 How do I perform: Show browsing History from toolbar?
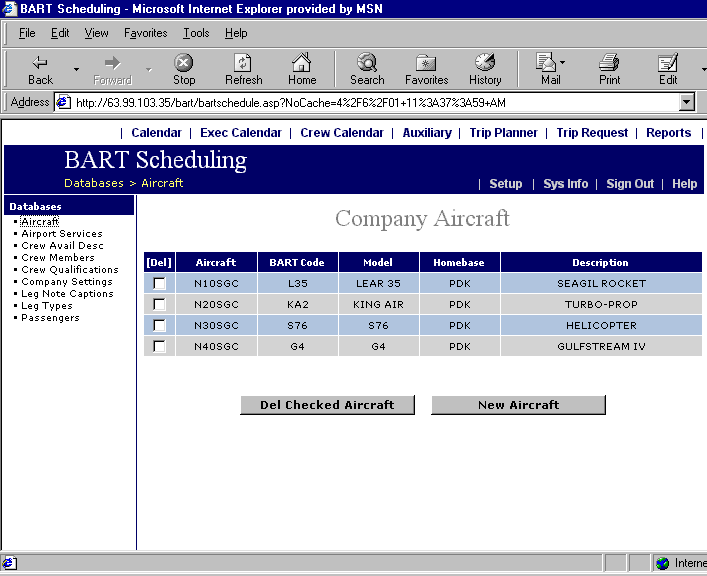pos(485,63)
